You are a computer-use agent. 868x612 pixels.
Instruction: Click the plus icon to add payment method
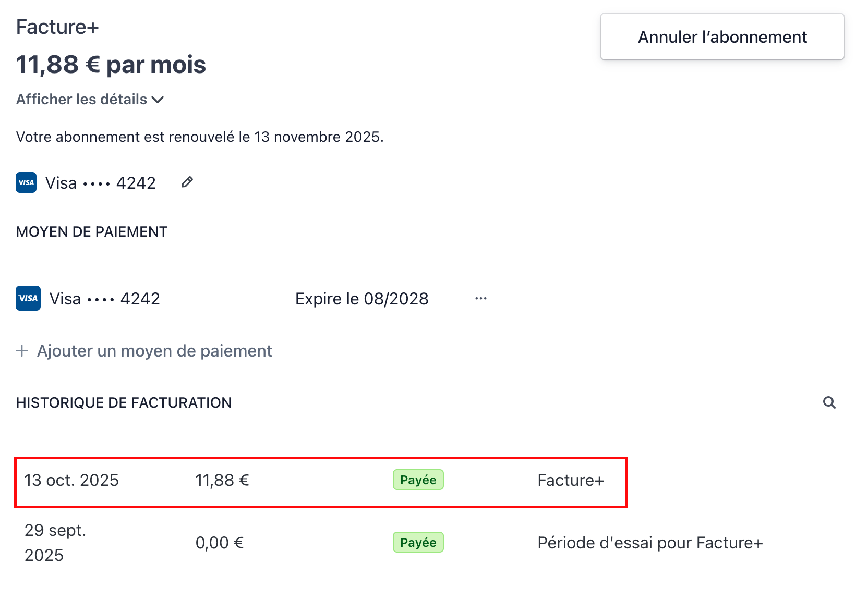(22, 351)
